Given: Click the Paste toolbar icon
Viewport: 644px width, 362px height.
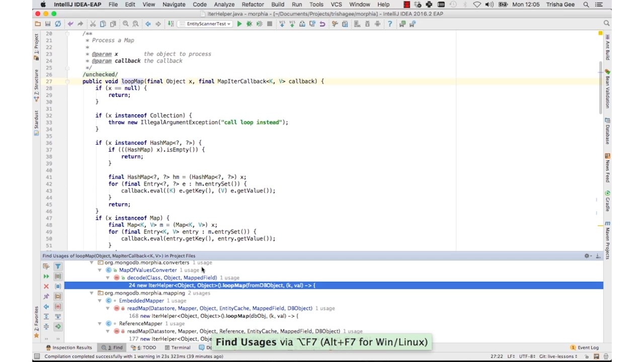Looking at the screenshot, I should coord(113,24).
